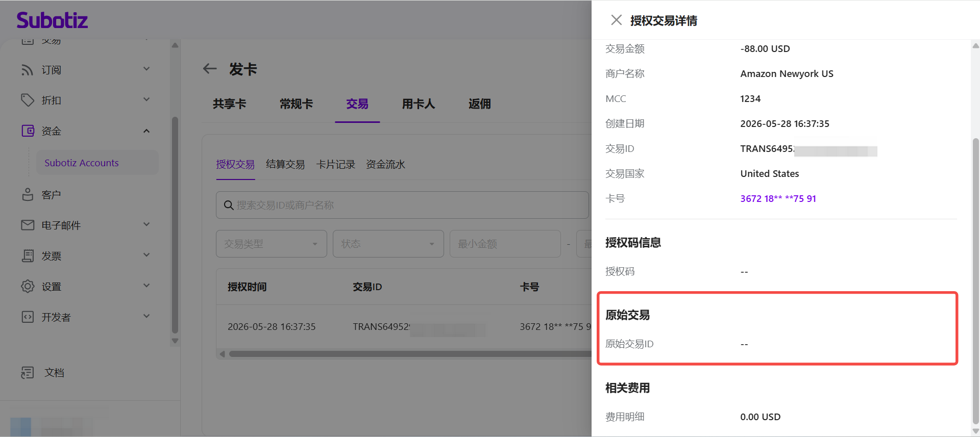Image resolution: width=980 pixels, height=437 pixels.
Task: Click the 授权时间 column header
Action: [x=247, y=287]
